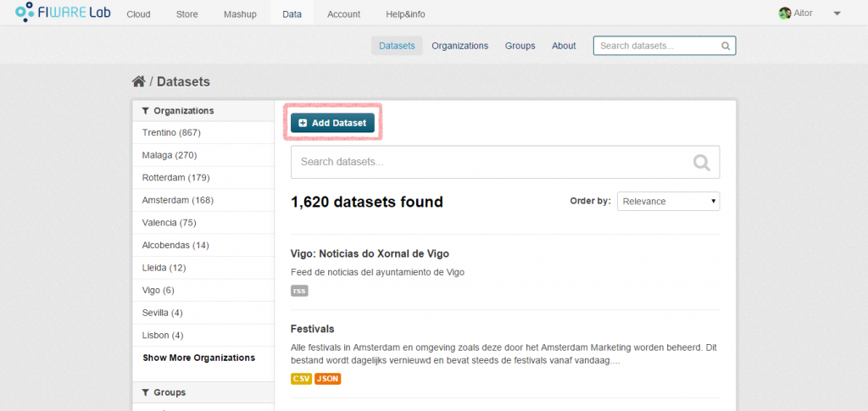The image size is (868, 411).
Task: Click the Groups filter header
Action: pos(203,392)
